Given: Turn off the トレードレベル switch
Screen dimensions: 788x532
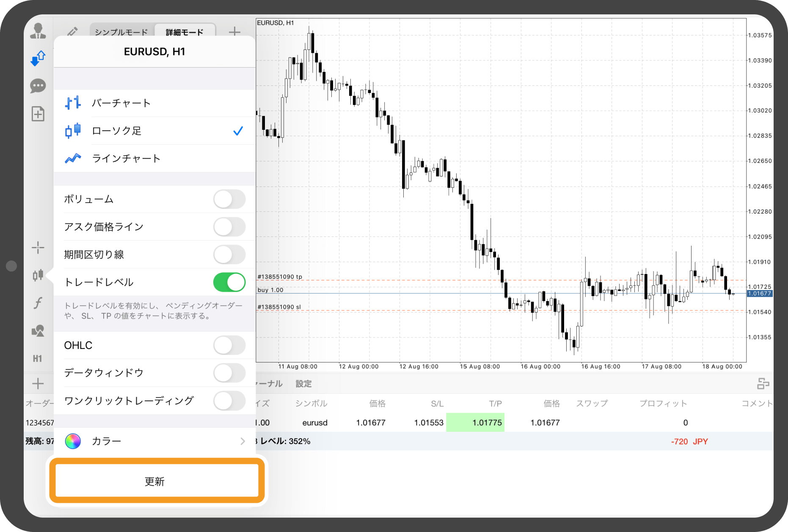Looking at the screenshot, I should tap(229, 282).
